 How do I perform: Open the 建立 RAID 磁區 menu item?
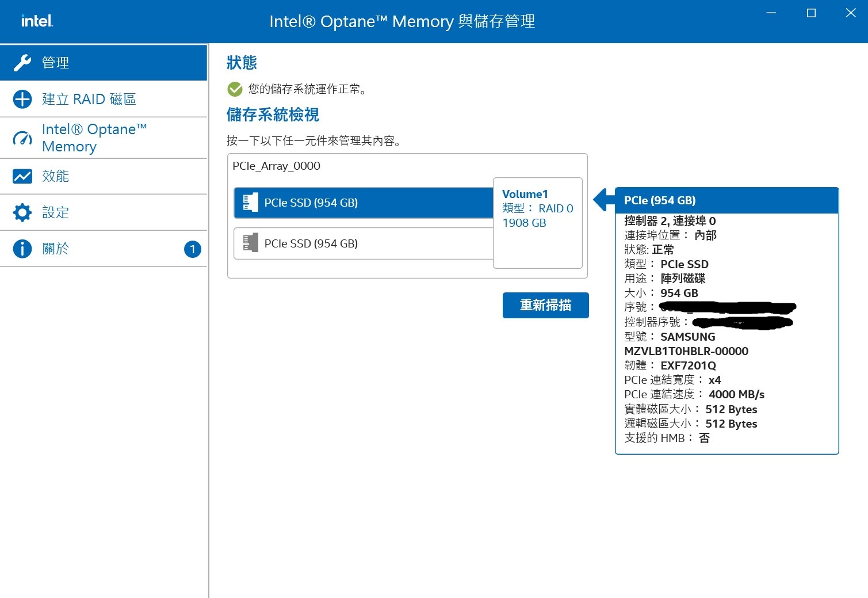(89, 99)
